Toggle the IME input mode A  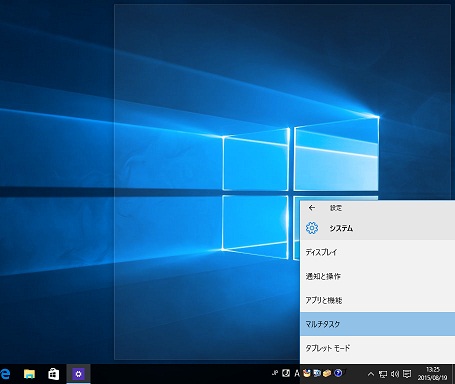click(297, 373)
